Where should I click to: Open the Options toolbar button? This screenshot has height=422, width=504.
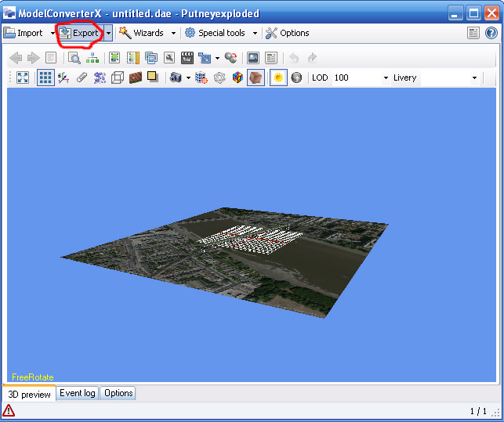[x=288, y=33]
